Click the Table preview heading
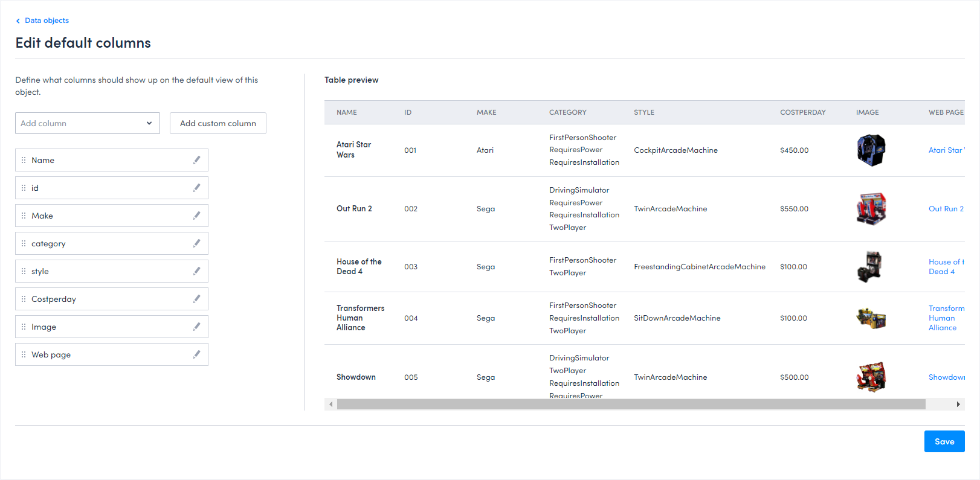This screenshot has width=980, height=480. point(352,80)
